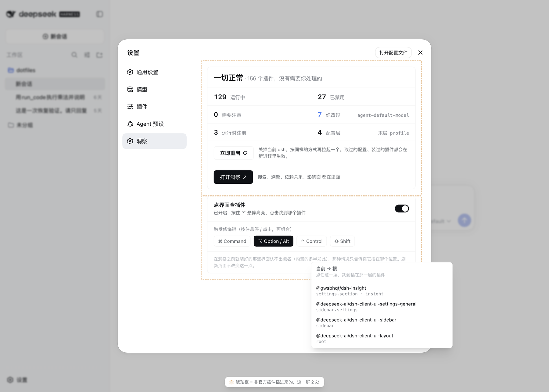This screenshot has width=549, height=392.
Task: Click the new folder icon in the workspace header
Action: (x=99, y=55)
